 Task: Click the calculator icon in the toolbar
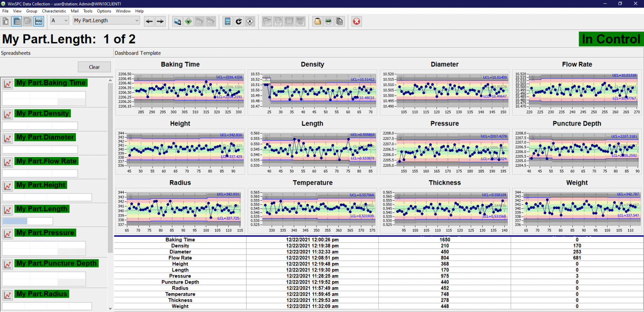point(228,21)
